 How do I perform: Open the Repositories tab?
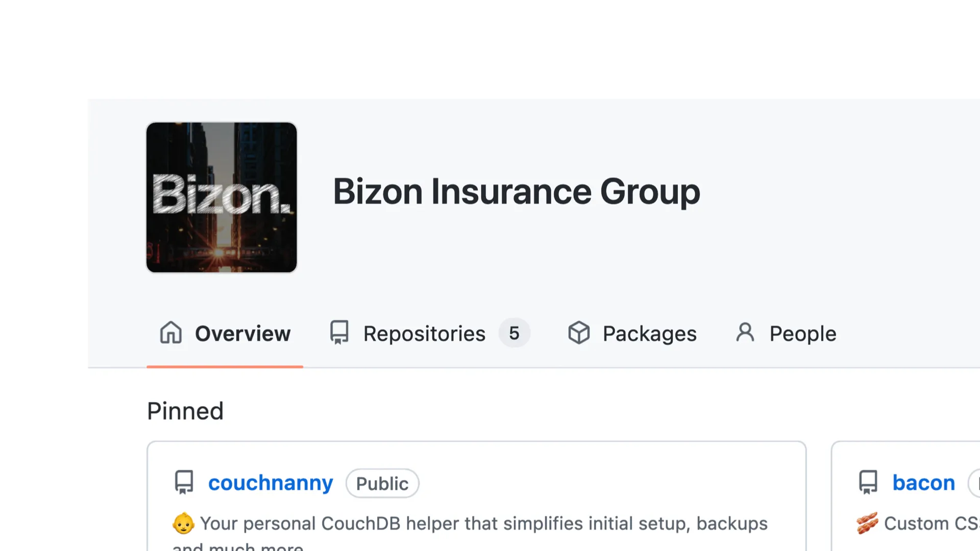coord(424,334)
